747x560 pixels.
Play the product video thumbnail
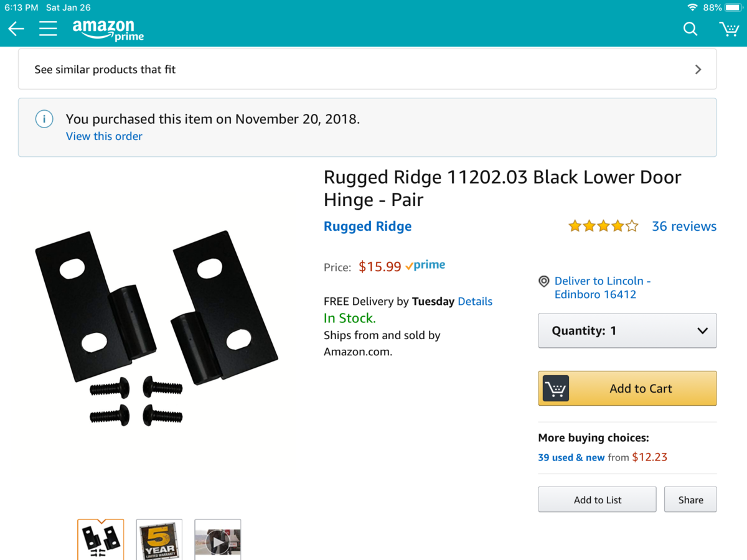[217, 540]
